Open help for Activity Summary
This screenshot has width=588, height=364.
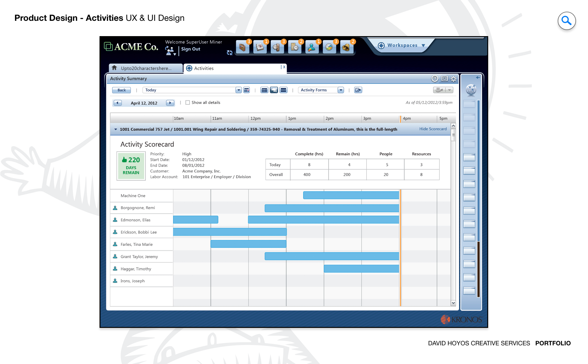point(435,79)
